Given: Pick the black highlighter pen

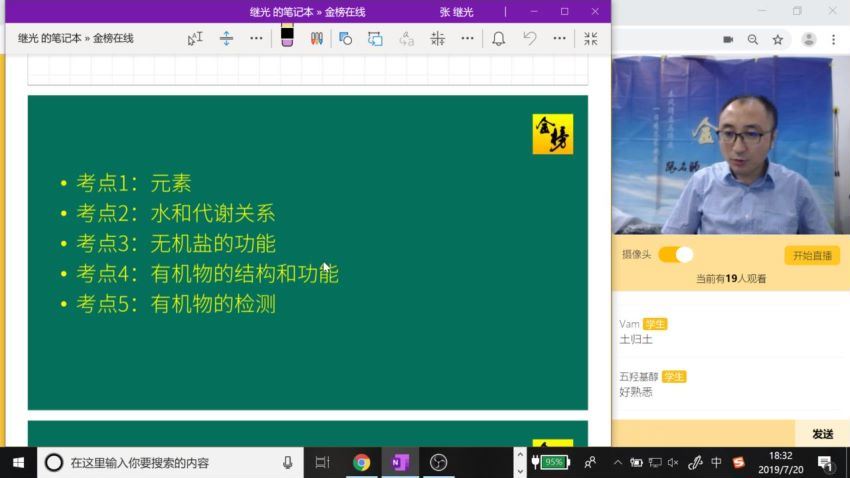Looking at the screenshot, I should coord(287,36).
